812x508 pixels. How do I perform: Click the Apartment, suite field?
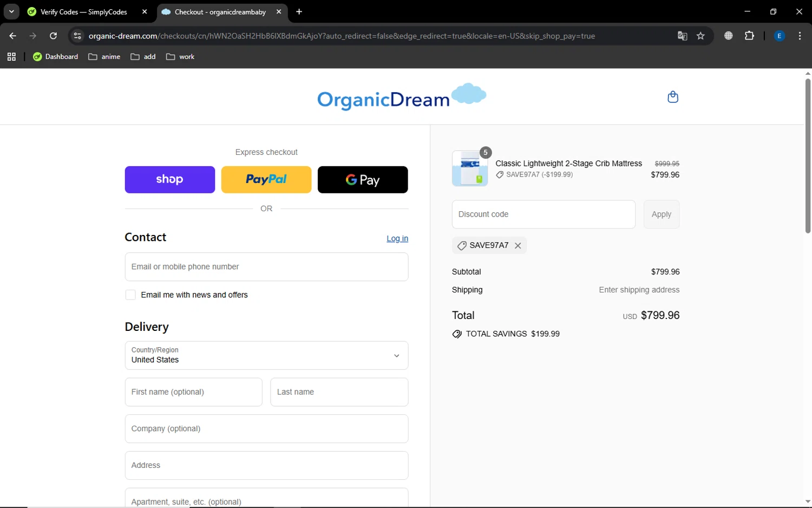[x=266, y=498]
